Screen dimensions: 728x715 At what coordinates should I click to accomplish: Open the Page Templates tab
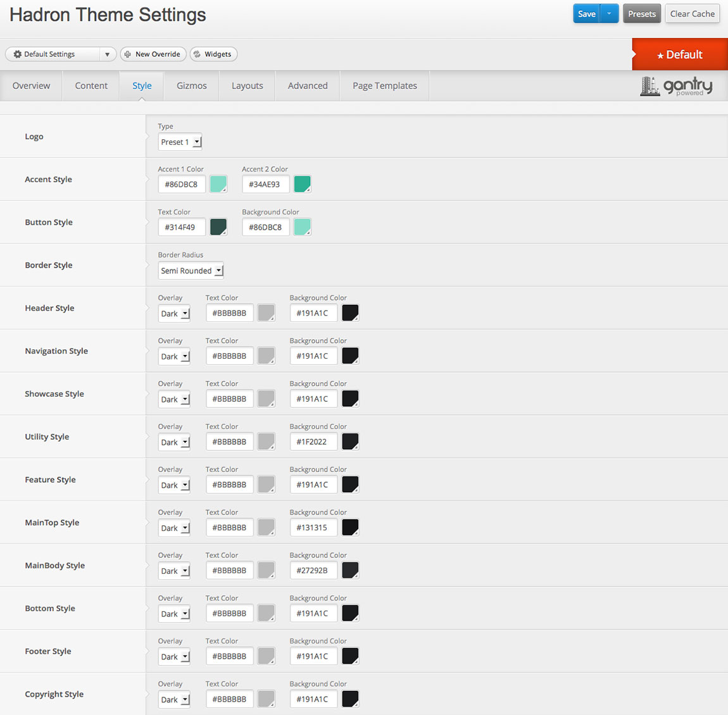(384, 86)
